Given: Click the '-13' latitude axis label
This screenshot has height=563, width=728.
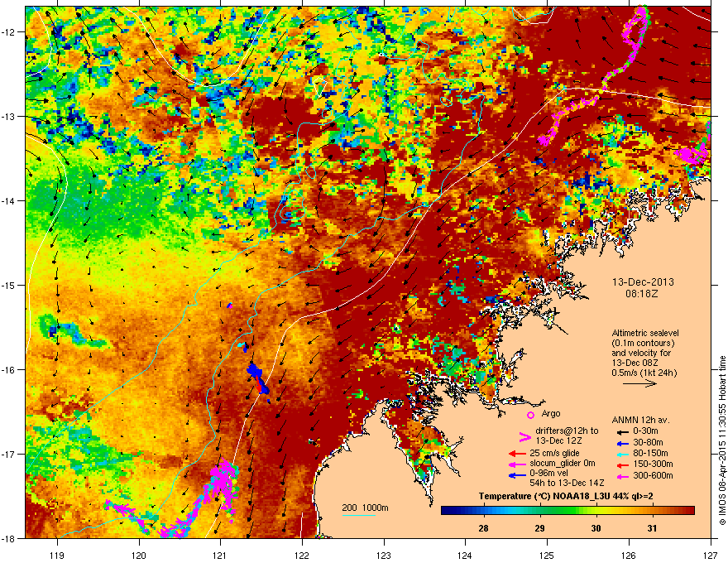Looking at the screenshot, I should 9,117.
